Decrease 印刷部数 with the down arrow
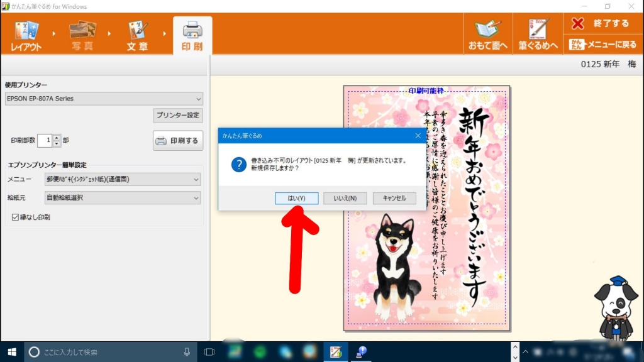The image size is (644, 362). click(x=57, y=144)
